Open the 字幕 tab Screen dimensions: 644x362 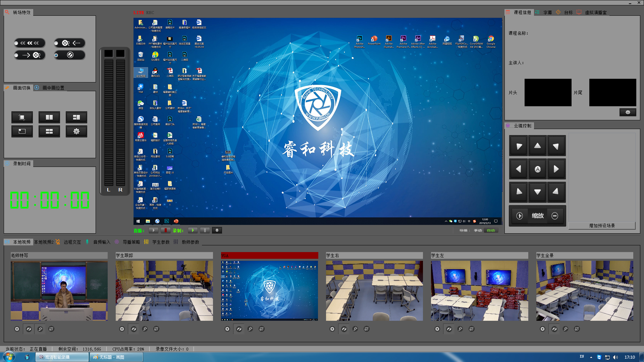(544, 12)
